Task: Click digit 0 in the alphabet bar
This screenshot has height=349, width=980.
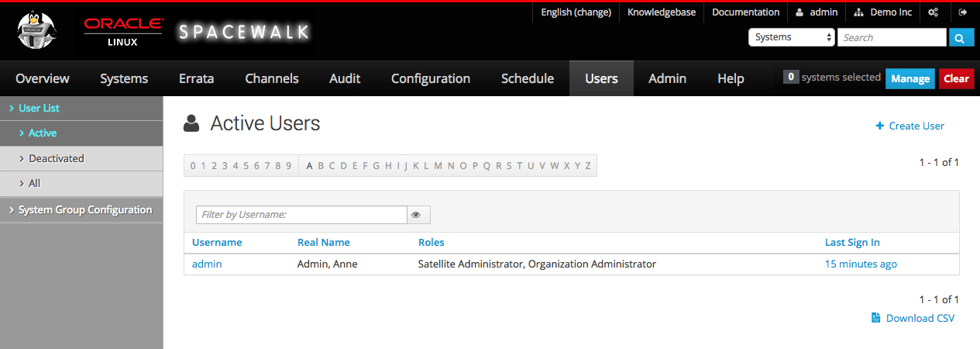Action: (x=193, y=165)
